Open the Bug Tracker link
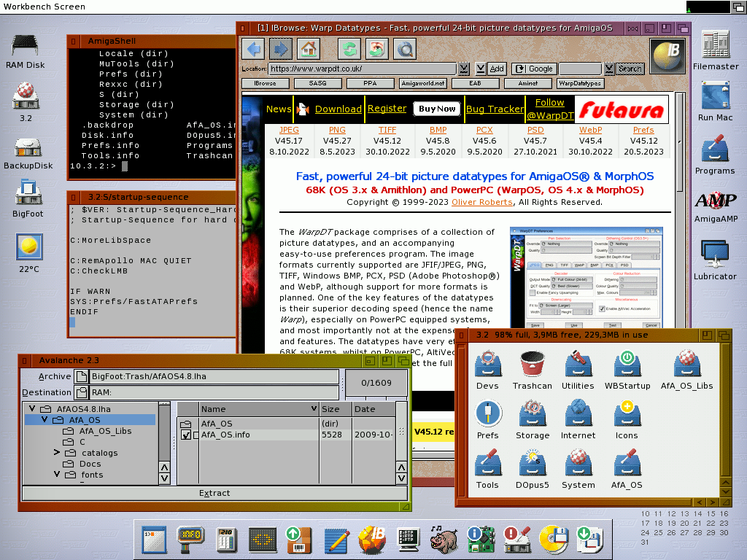Viewport: 747px width, 560px height. tap(495, 109)
